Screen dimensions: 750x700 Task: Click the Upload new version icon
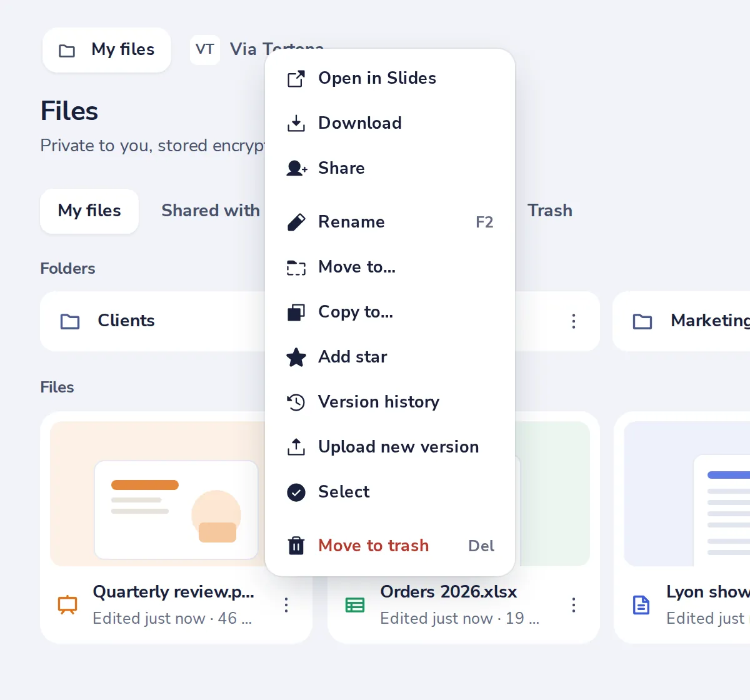[x=296, y=447]
